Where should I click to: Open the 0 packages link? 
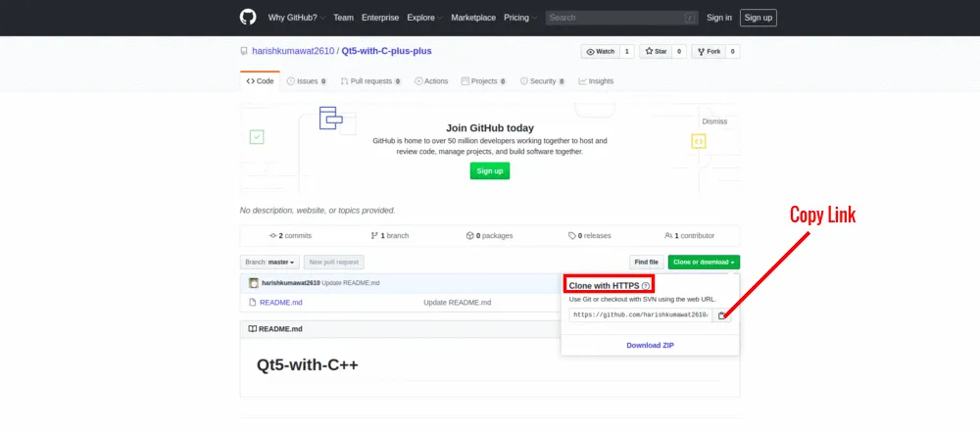(x=489, y=236)
